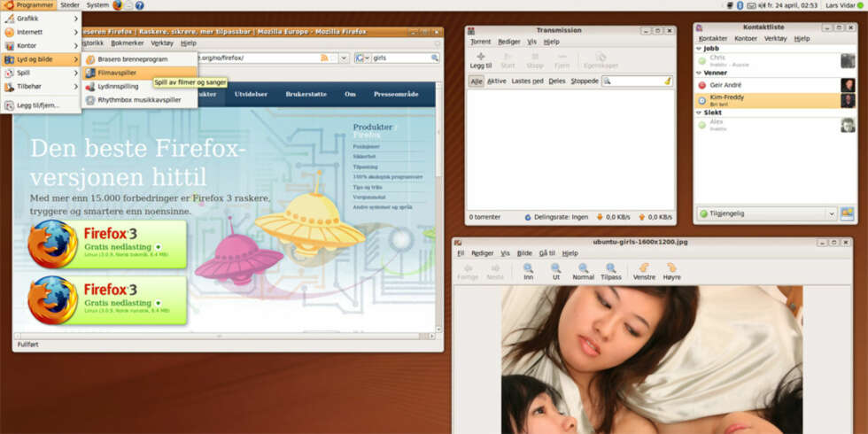Open Rediger menu in Transmission
This screenshot has height=434, width=868.
coord(508,42)
